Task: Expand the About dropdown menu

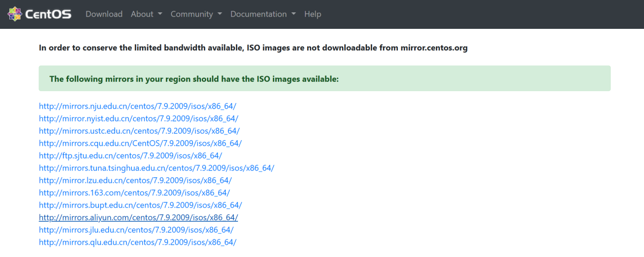Action: pyautogui.click(x=146, y=14)
